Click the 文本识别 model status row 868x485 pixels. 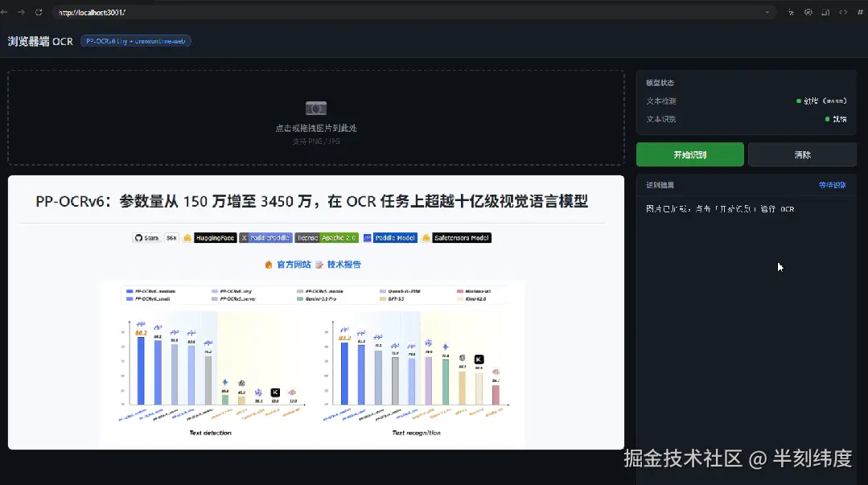click(x=747, y=119)
